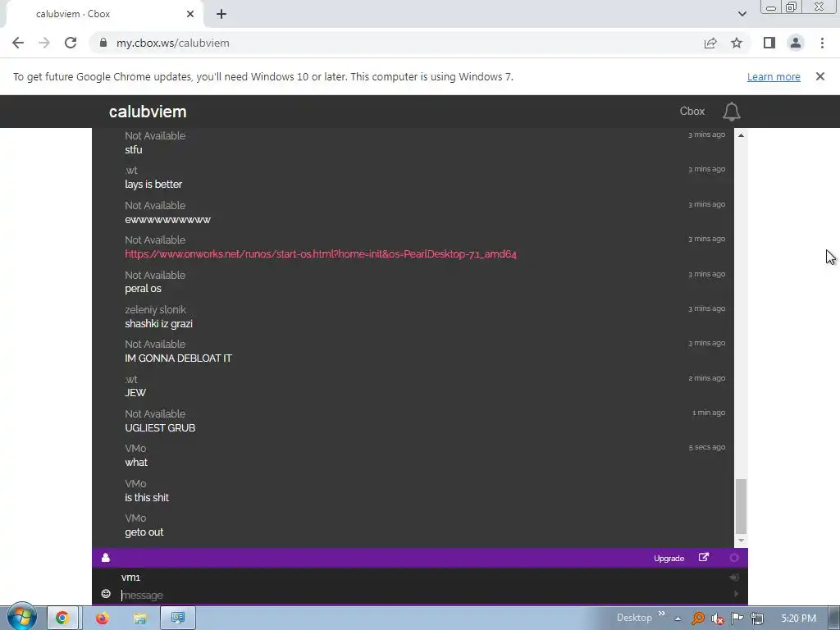
Task: Reload the page with refresh icon
Action: coord(71,43)
